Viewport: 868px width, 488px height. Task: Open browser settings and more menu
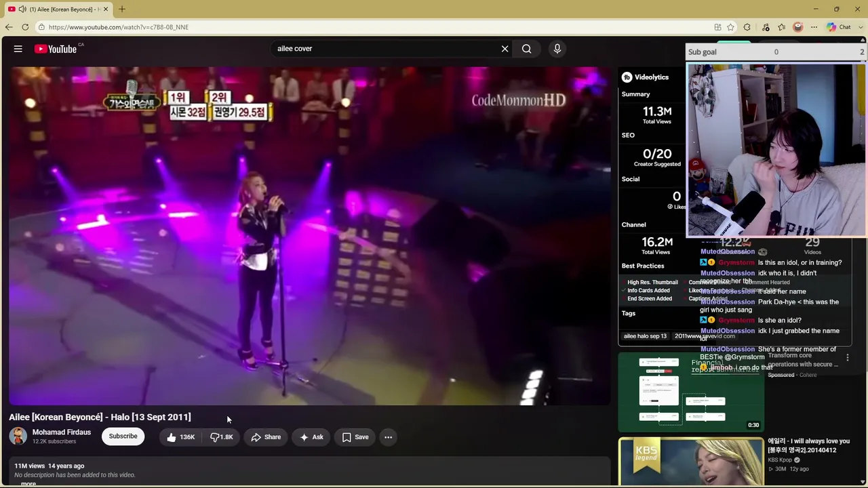pyautogui.click(x=814, y=27)
